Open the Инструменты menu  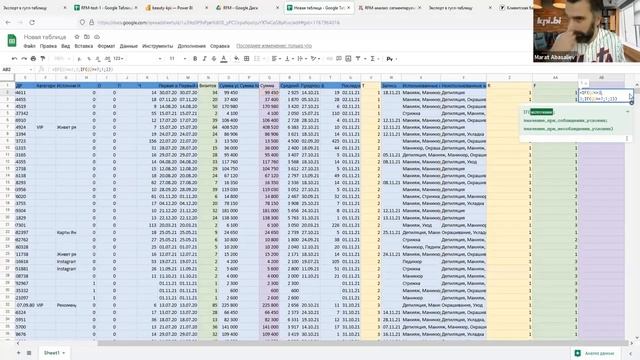click(x=158, y=46)
